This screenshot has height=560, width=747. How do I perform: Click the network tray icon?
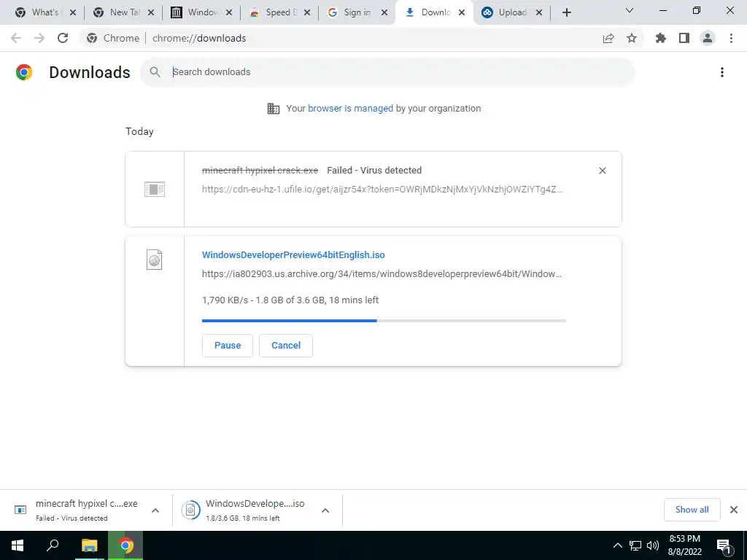tap(635, 545)
